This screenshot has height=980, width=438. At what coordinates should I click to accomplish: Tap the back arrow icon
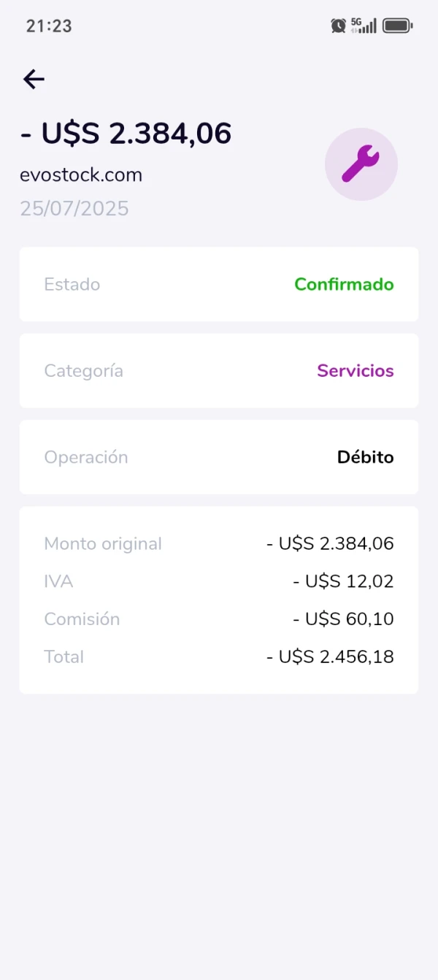click(34, 79)
